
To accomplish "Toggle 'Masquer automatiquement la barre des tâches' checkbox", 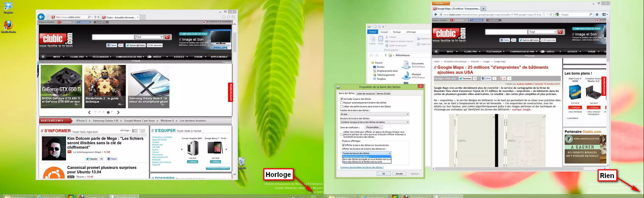I will coord(342,103).
